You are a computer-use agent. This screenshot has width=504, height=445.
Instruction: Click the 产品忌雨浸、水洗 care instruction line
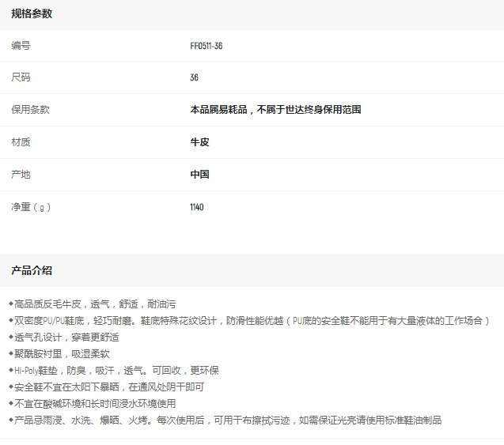coord(228,420)
